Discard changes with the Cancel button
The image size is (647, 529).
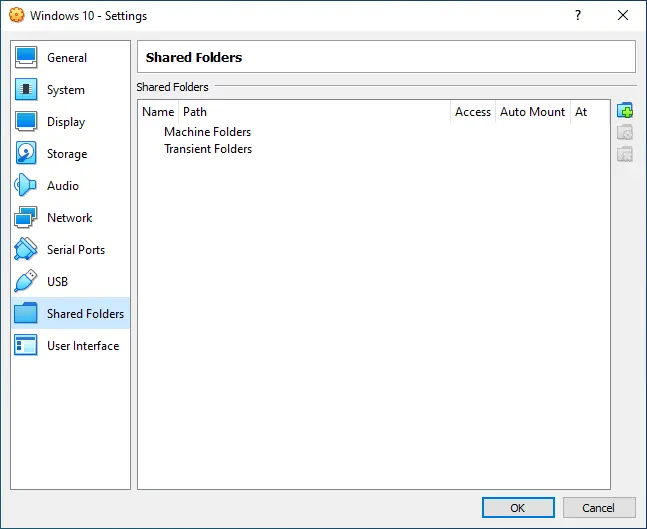click(x=599, y=508)
